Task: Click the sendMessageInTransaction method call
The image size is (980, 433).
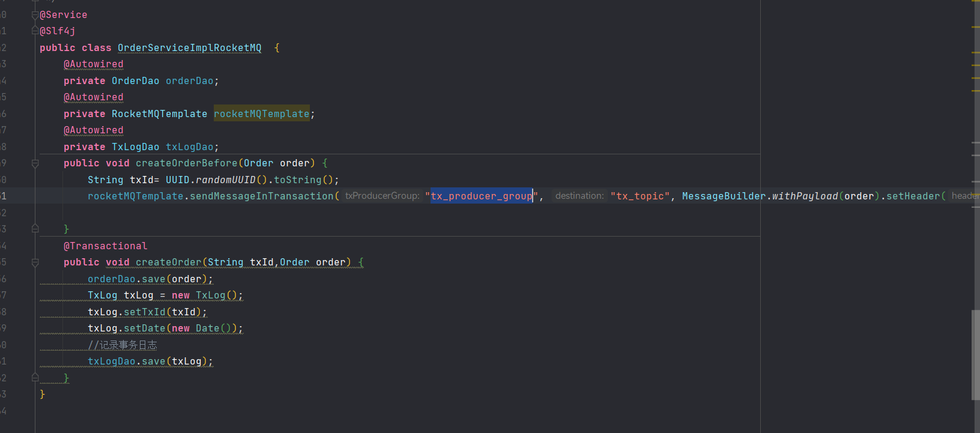Action: (261, 196)
